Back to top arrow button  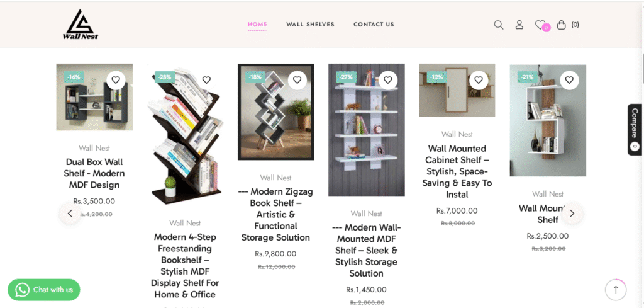pyautogui.click(x=615, y=290)
